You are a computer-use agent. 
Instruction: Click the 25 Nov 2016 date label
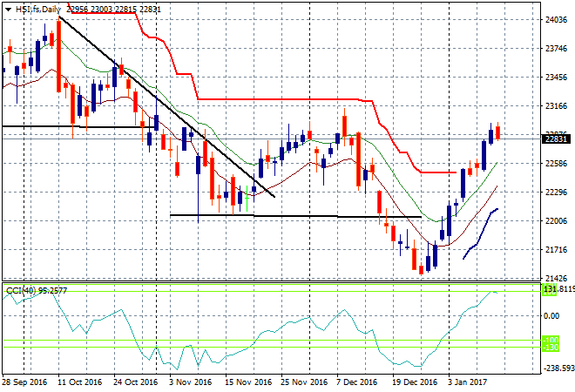[304, 382]
